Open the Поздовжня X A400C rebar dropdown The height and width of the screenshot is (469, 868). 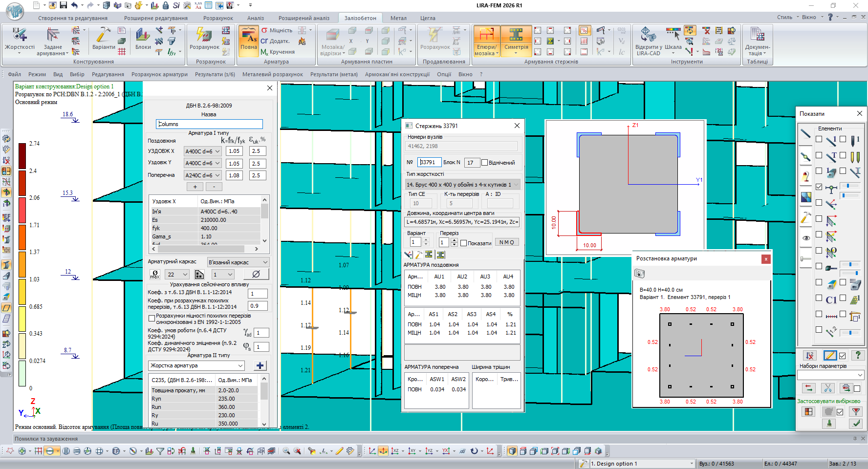(202, 151)
